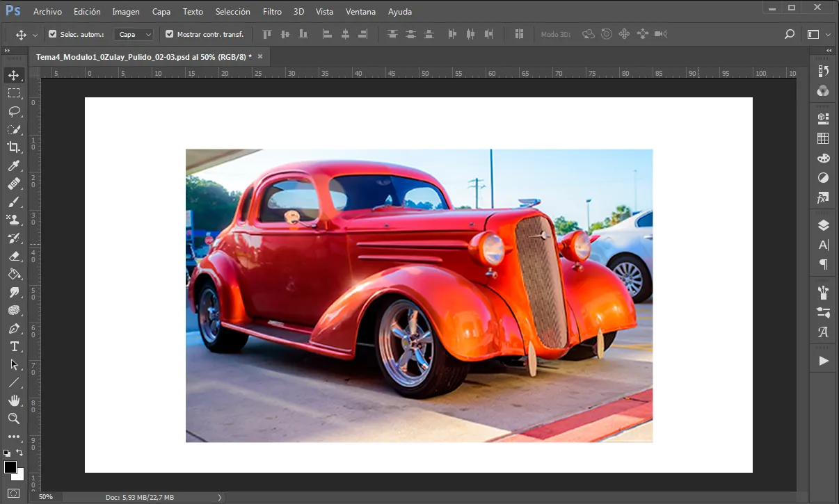Open the Capa auto-select dropdown

(134, 34)
